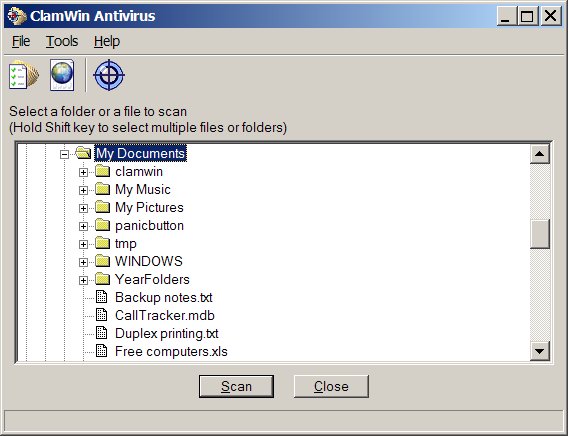Screen dimensions: 568x436
Task: Select the clamwin label in the tree
Action: coord(139,171)
